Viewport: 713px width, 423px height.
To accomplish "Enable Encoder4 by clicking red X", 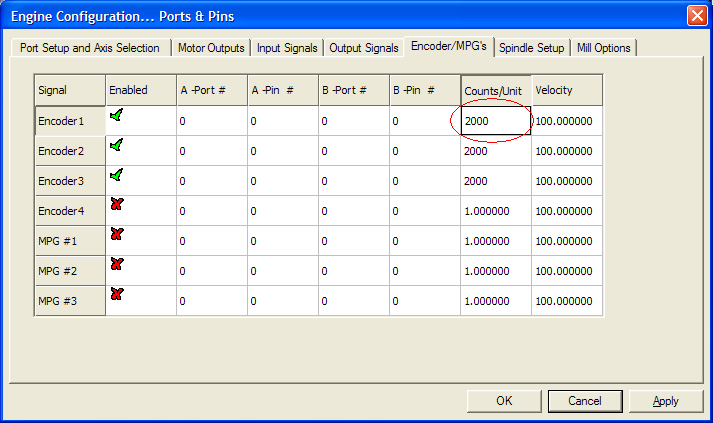I will point(117,205).
